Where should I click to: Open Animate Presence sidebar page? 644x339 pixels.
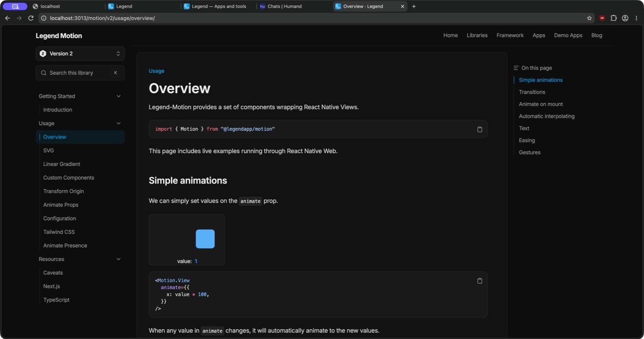pos(65,245)
